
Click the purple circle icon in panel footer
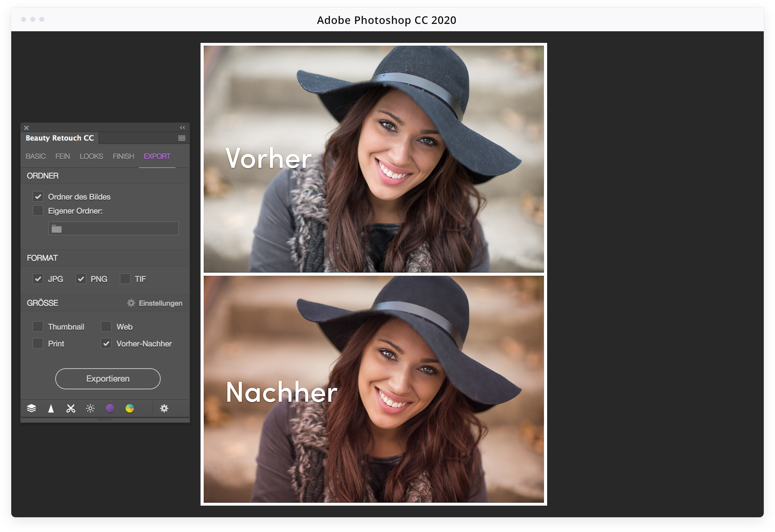pyautogui.click(x=110, y=408)
